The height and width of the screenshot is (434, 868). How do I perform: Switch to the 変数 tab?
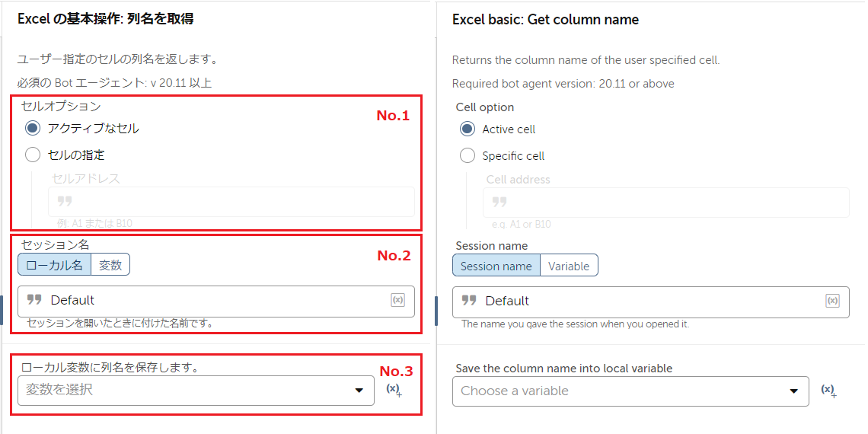[x=110, y=265]
